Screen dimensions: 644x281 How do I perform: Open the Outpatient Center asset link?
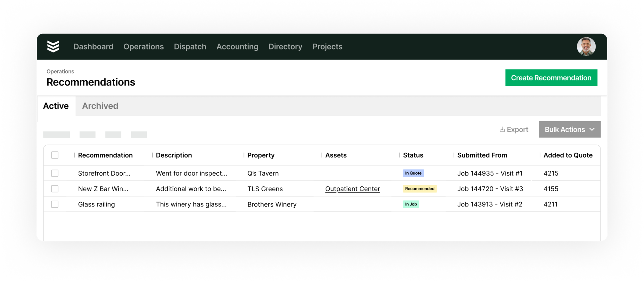pos(353,189)
